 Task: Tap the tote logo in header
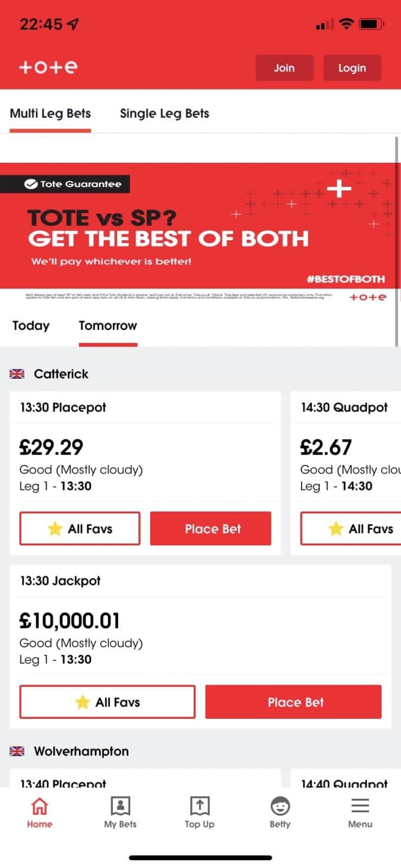coord(48,67)
